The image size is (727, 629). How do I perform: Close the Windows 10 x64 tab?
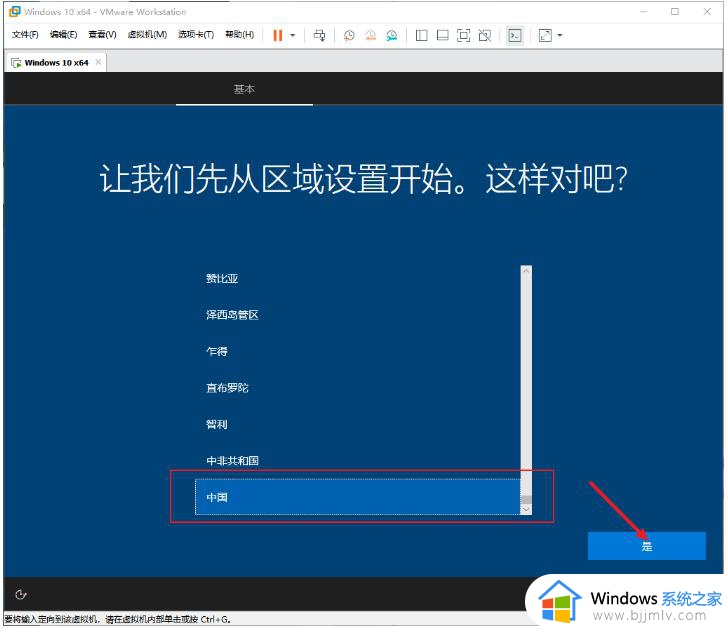[x=98, y=62]
